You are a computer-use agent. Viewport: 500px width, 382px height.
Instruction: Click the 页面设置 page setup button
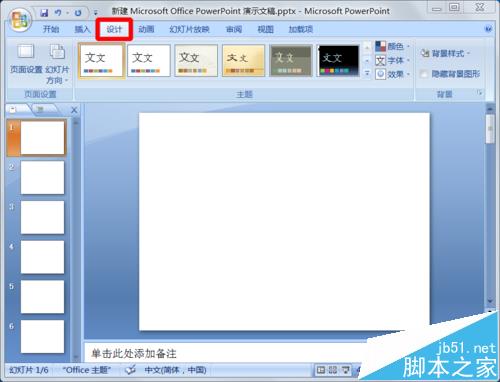26,59
